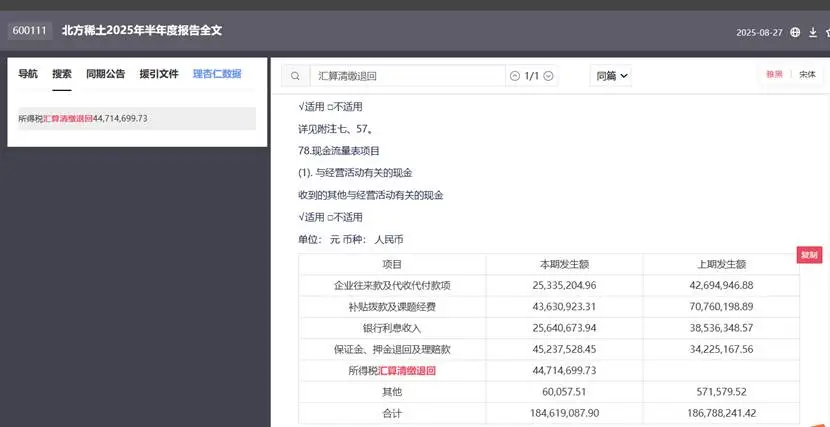The height and width of the screenshot is (427, 830).
Task: Click the 上期发生额 column header
Action: (721, 264)
